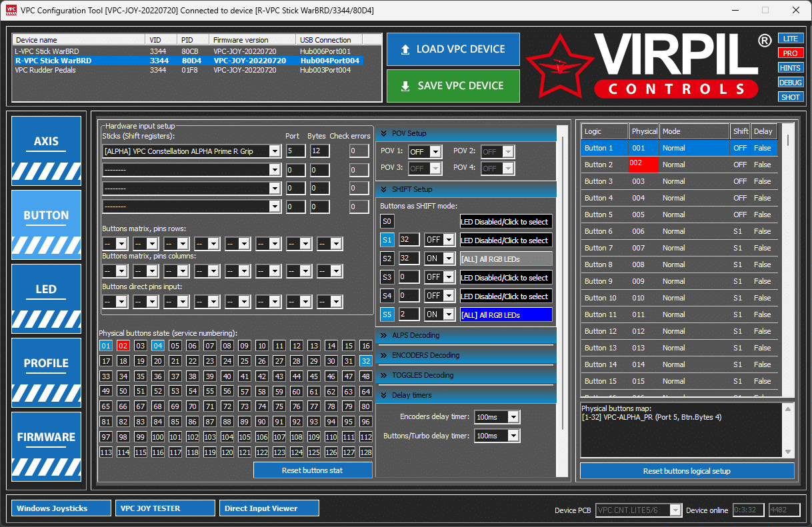Viewport: 812px width, 527px height.
Task: Click physical button state indicator 02
Action: pos(123,346)
